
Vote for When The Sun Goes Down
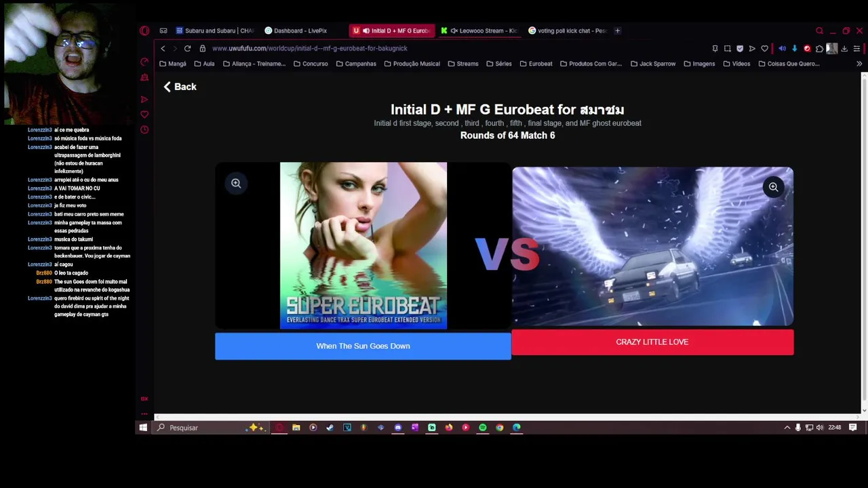[363, 346]
